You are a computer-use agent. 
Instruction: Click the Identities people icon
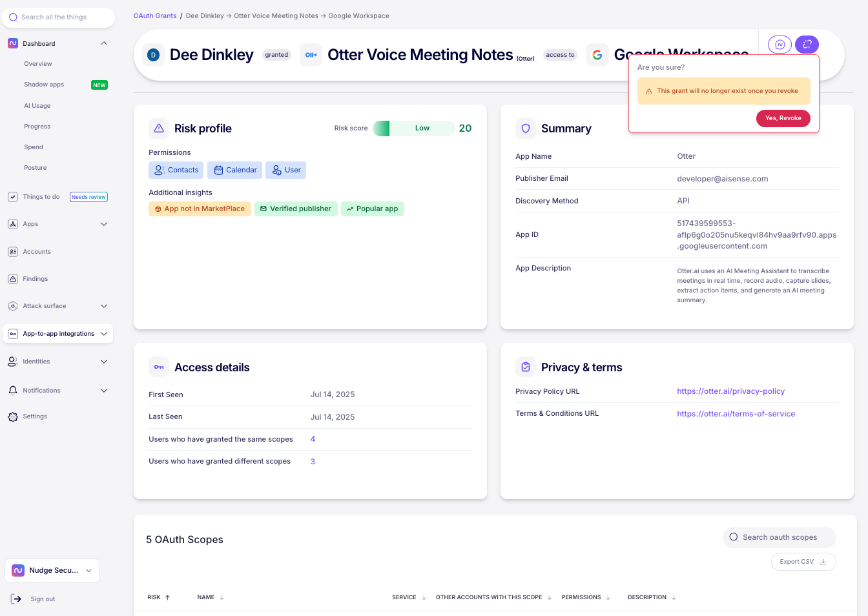point(13,362)
